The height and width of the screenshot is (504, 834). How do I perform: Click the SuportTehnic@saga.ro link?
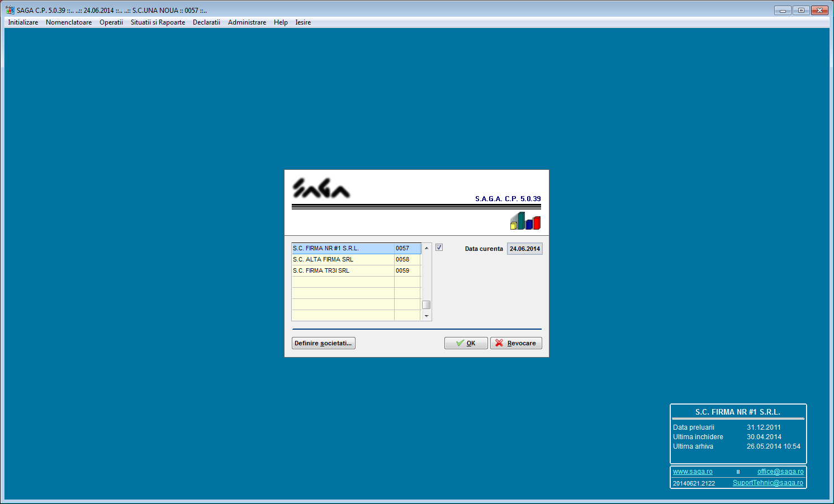(768, 483)
